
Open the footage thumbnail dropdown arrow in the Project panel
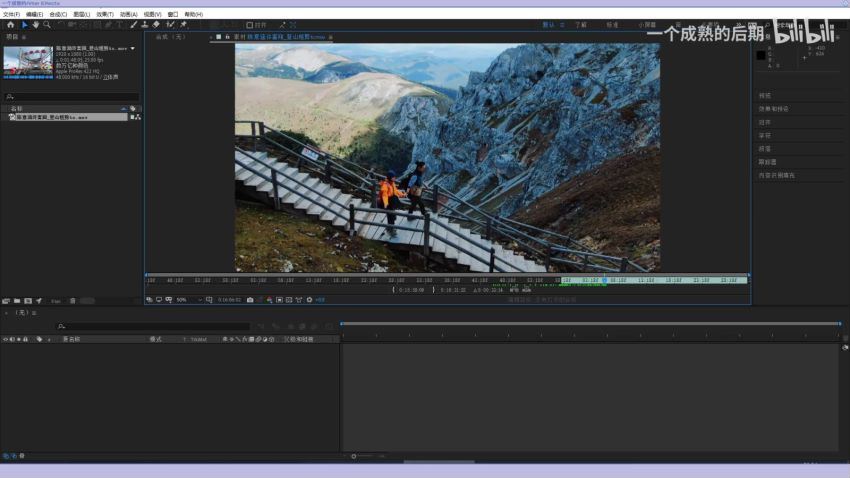(133, 48)
